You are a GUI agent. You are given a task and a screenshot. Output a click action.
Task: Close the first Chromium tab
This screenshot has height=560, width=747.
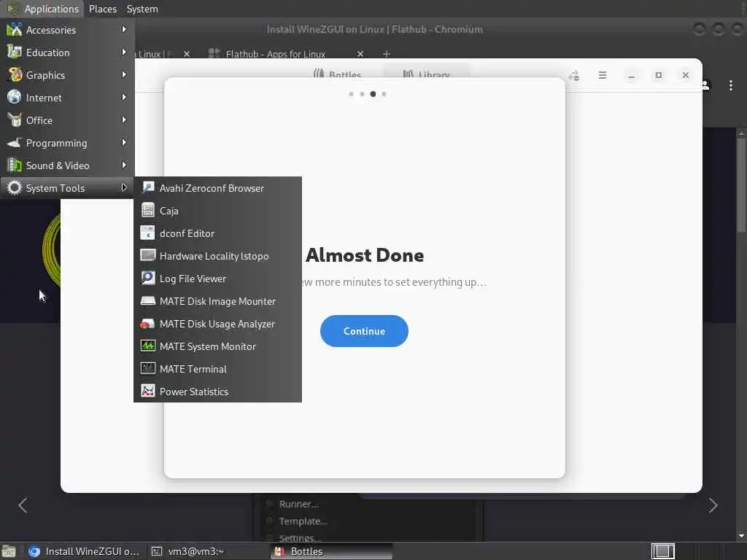click(187, 54)
